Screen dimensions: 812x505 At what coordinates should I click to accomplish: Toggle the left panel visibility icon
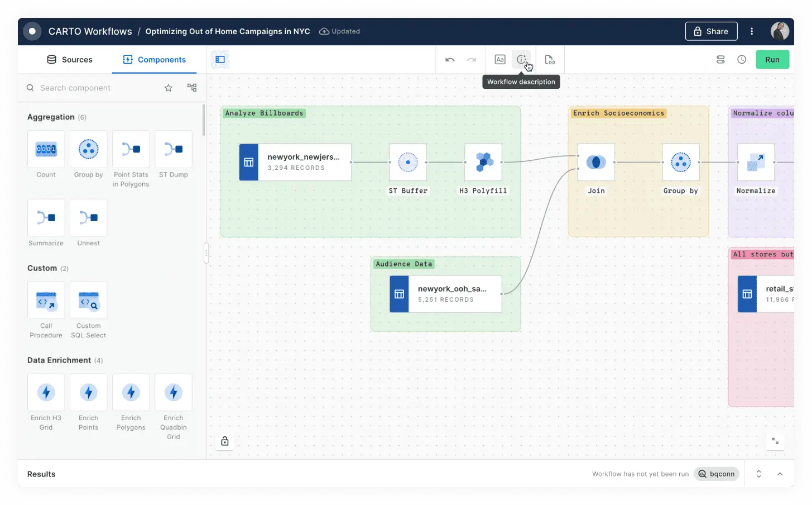[x=220, y=59]
